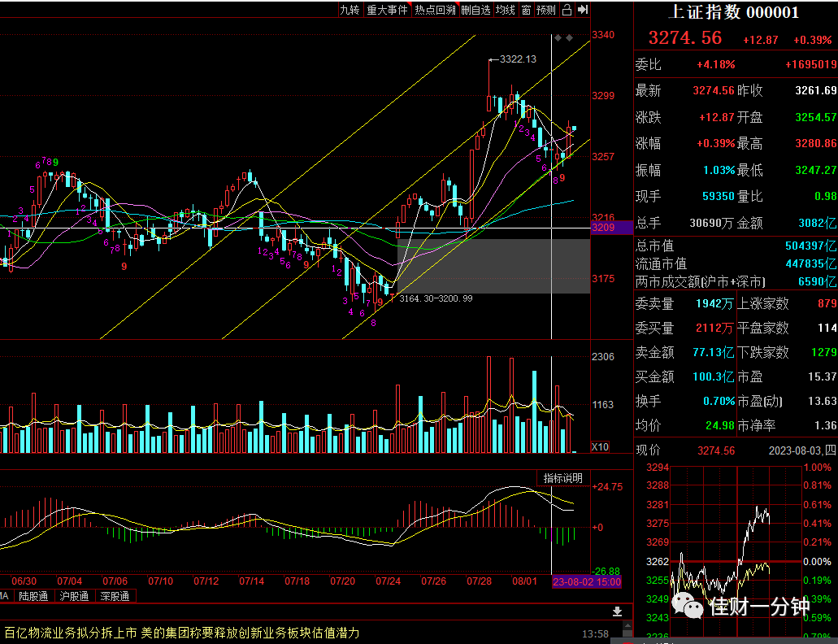Click the scrolling news headline about 美的集团

(182, 633)
